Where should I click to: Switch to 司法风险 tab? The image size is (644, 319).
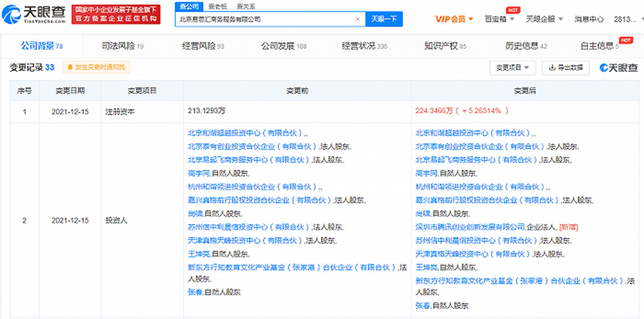[x=122, y=46]
